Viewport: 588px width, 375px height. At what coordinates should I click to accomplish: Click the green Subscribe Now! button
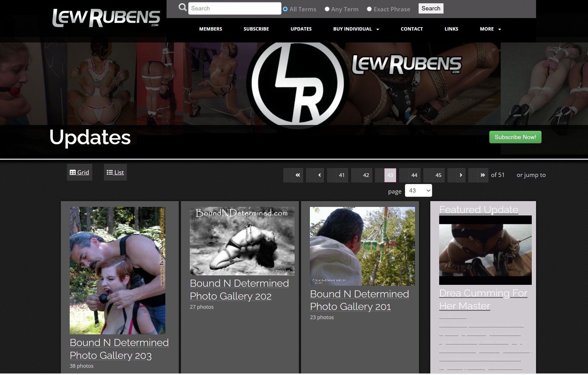click(515, 137)
